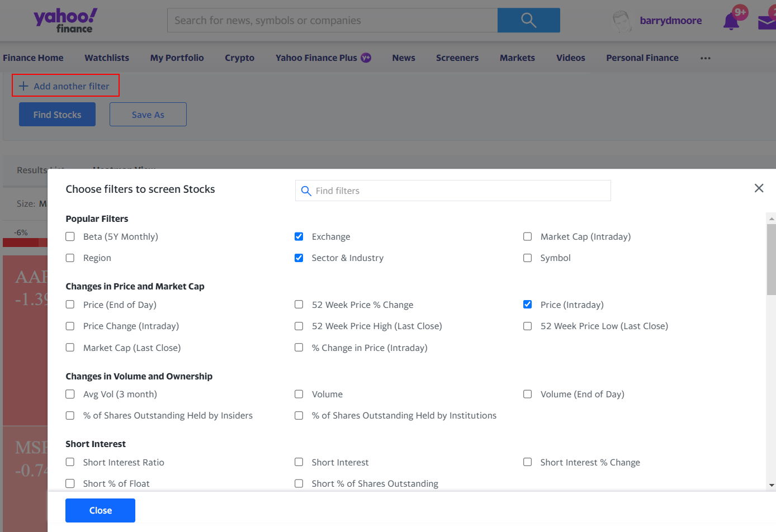
Task: Uncheck the Exchange filter
Action: (299, 236)
